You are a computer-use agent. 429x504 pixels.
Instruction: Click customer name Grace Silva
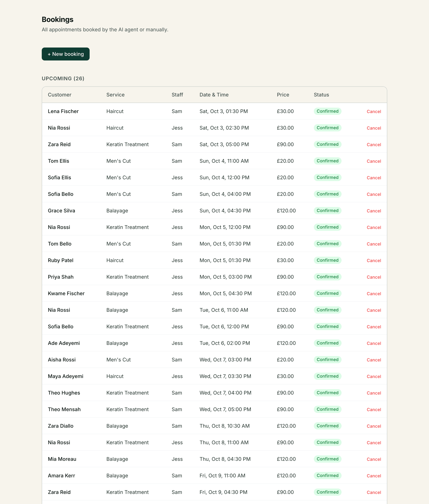61,211
